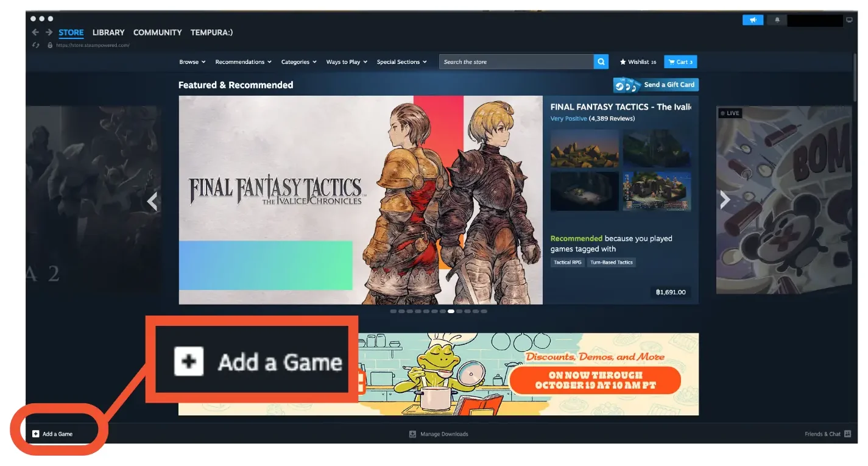
Task: Click the magnifier search button
Action: click(x=601, y=62)
